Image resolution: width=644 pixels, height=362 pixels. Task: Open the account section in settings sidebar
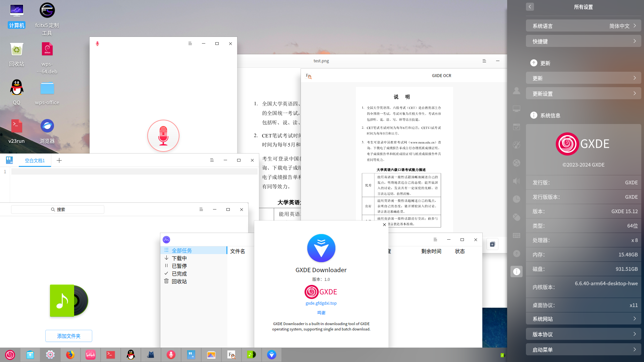(x=517, y=90)
